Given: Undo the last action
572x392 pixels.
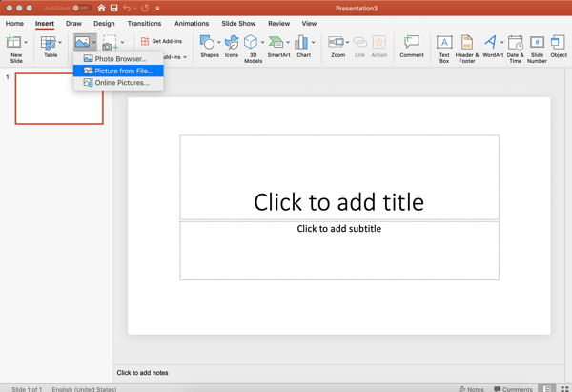Looking at the screenshot, I should (127, 8).
